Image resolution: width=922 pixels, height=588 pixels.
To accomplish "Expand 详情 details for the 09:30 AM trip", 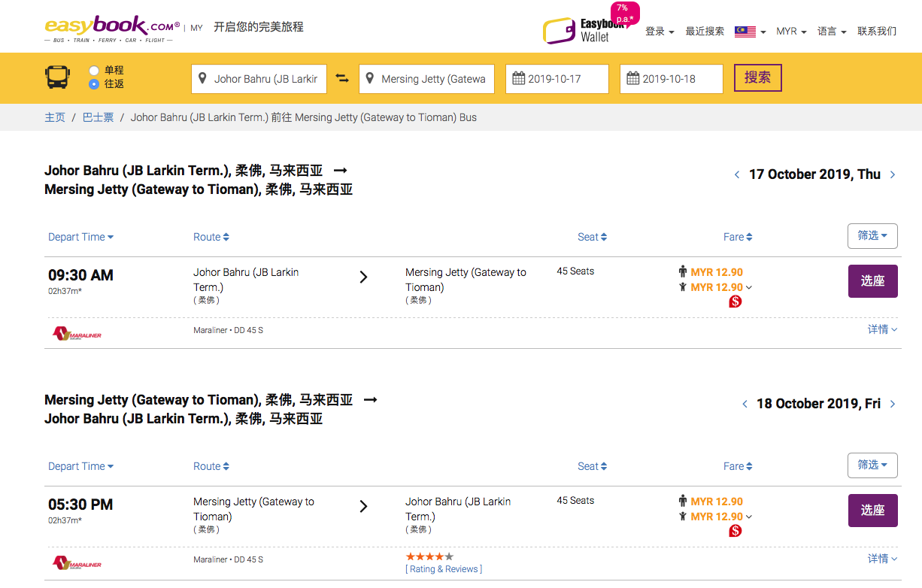I will point(882,329).
